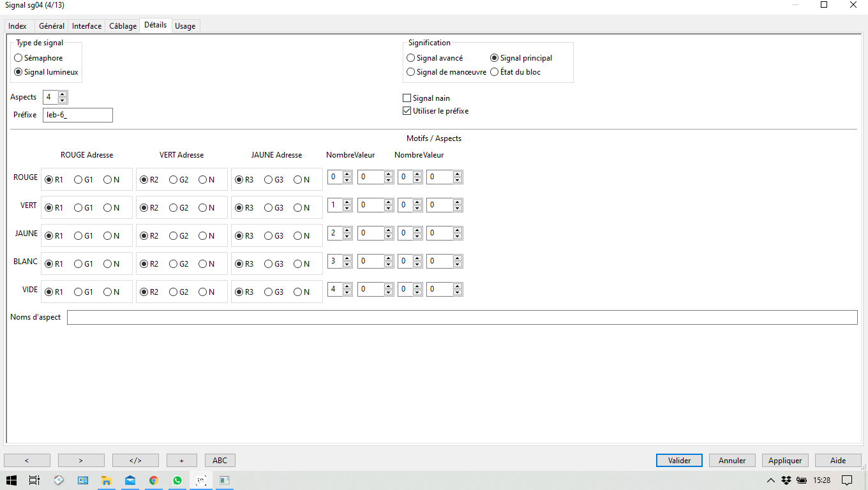Cancel with the Annuler button
The image size is (868, 490).
tap(733, 461)
